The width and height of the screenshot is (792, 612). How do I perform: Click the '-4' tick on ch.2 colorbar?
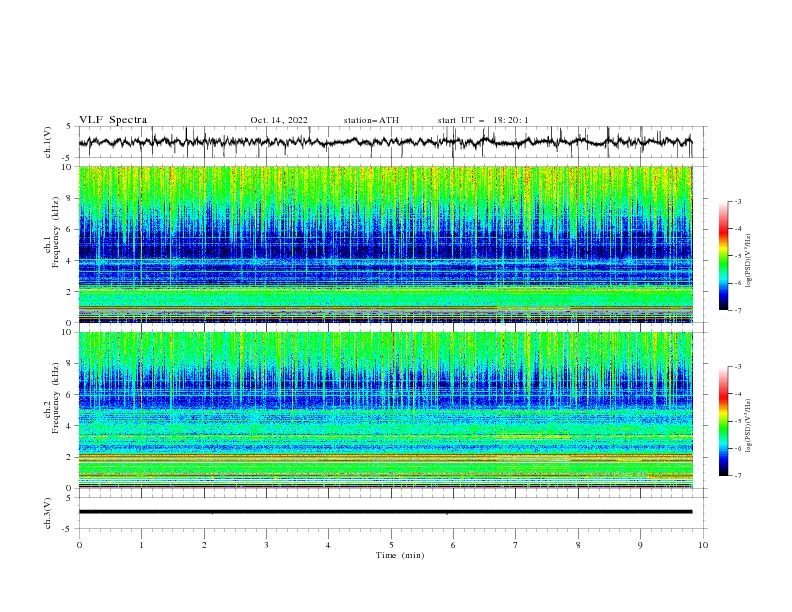pyautogui.click(x=737, y=394)
